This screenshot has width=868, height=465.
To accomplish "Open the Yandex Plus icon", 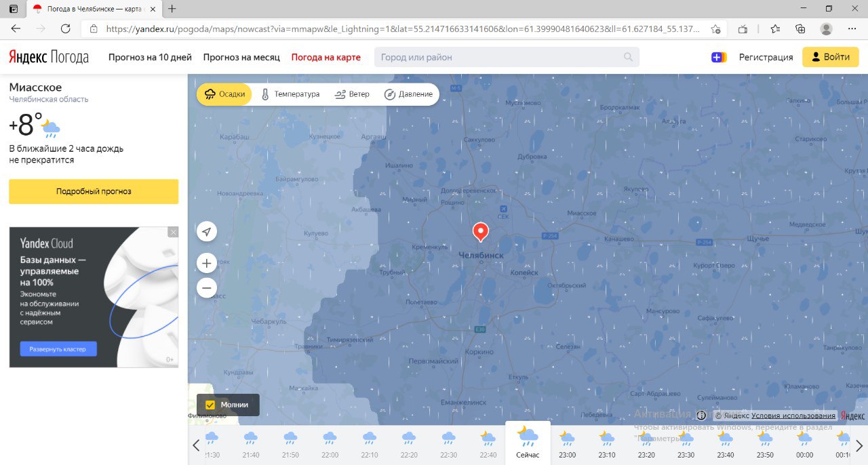I will tap(719, 57).
